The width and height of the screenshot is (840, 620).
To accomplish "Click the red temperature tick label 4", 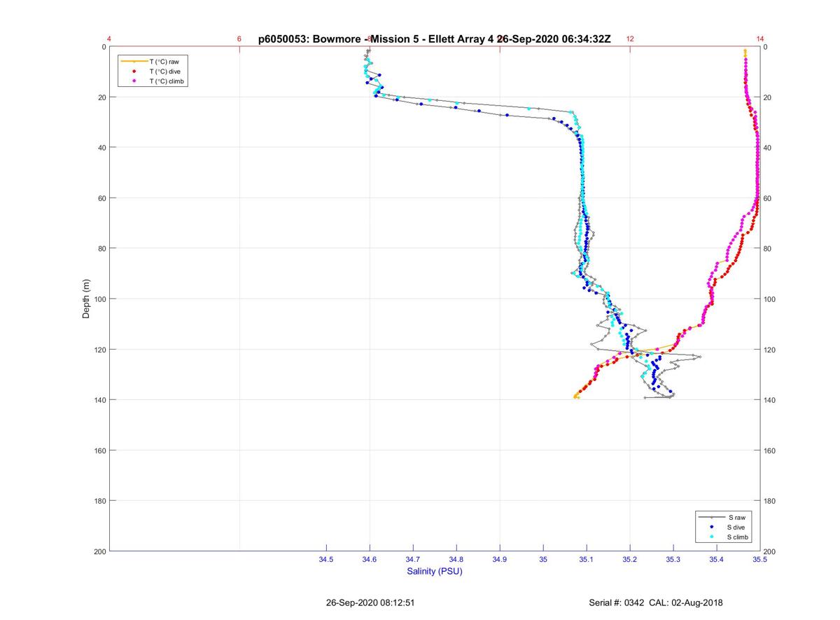I will click(x=109, y=39).
